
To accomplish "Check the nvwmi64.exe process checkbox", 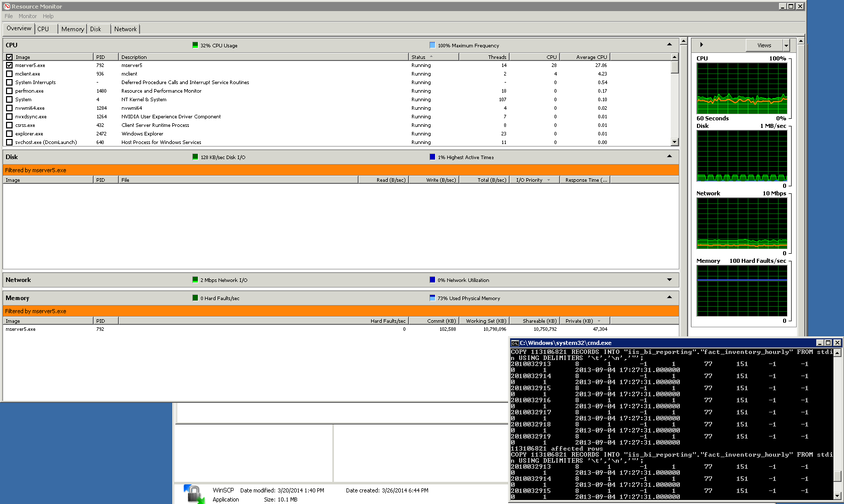I will click(9, 108).
